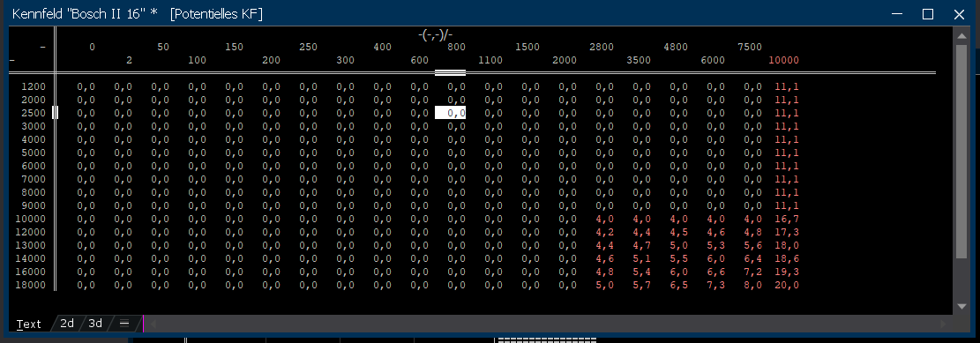Select column header 250

coord(308,47)
